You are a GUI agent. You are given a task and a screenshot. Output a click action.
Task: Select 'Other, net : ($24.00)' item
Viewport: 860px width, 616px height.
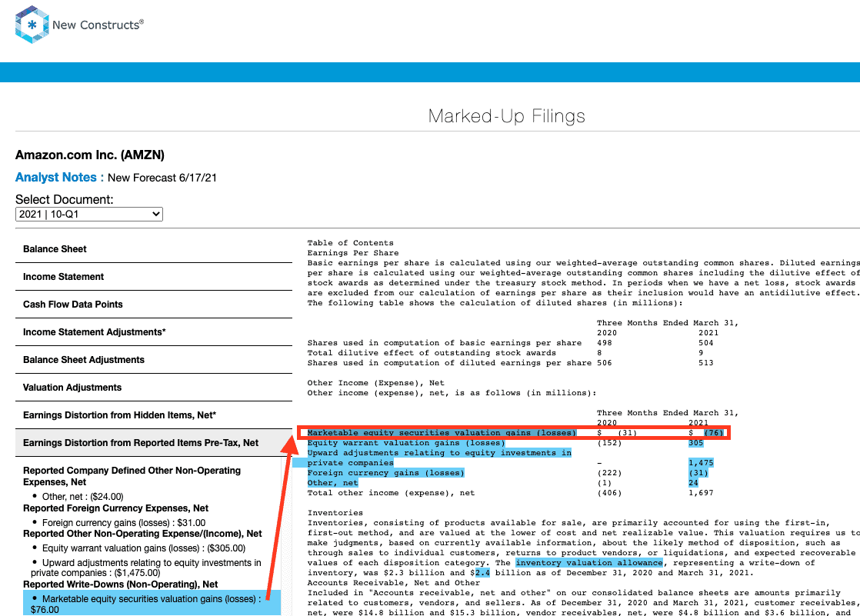(83, 497)
